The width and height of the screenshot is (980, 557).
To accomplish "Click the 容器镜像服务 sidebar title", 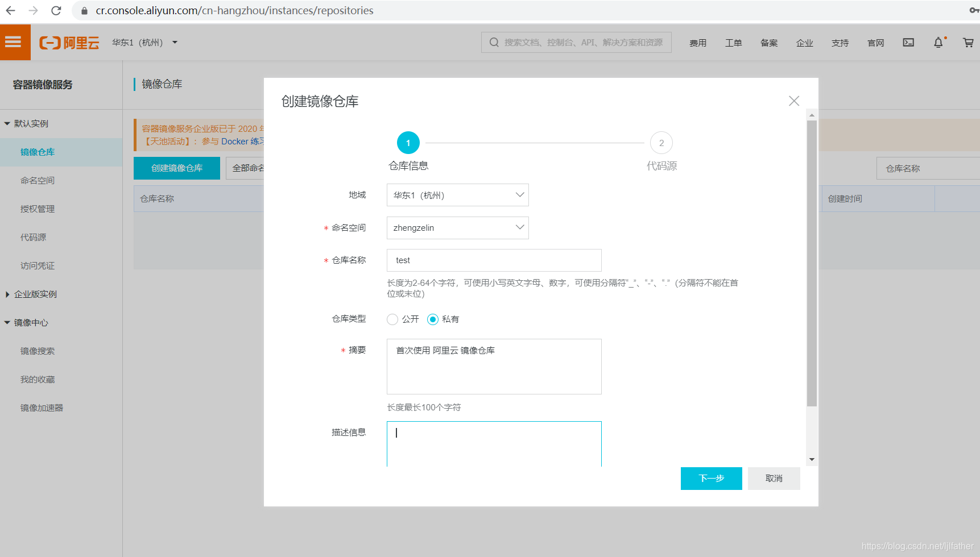I will tap(43, 85).
